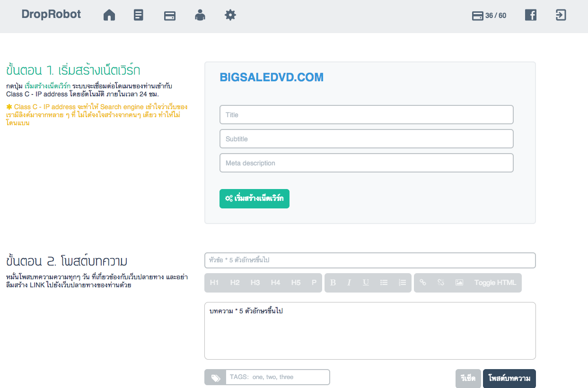The height and width of the screenshot is (388, 588).
Task: Apply H4 heading format
Action: (x=275, y=283)
